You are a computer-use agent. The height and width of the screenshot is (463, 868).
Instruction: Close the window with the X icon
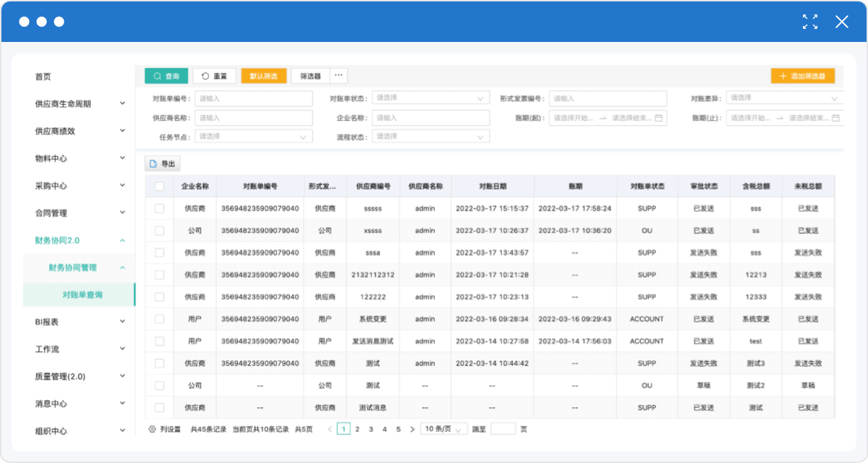pos(842,22)
